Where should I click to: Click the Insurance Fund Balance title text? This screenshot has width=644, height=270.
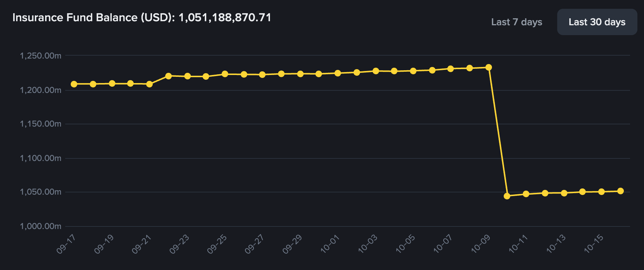point(142,18)
